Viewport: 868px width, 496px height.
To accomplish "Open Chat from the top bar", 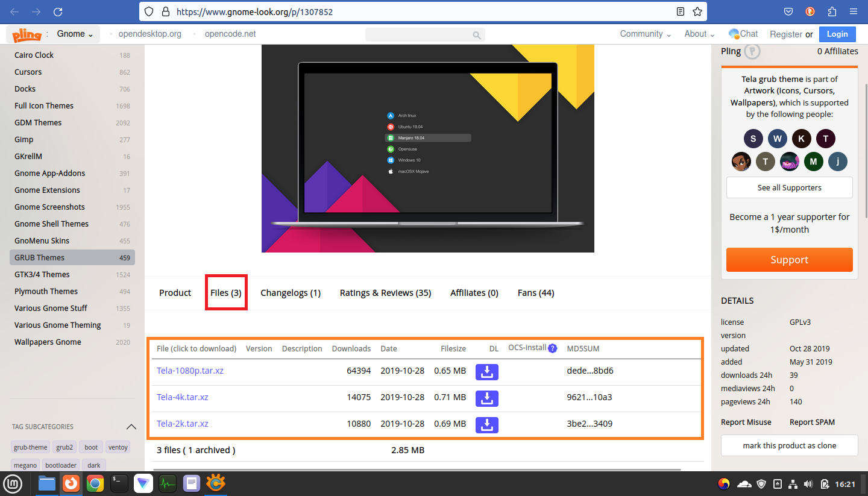I will (x=743, y=34).
